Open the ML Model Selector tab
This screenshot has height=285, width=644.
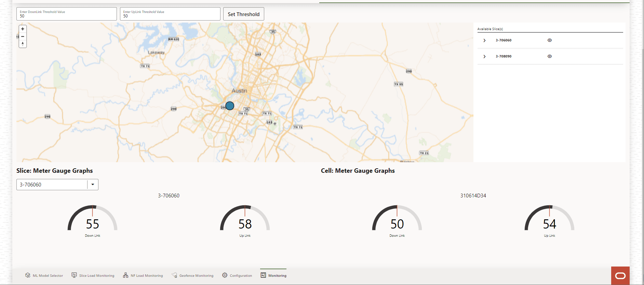point(44,275)
